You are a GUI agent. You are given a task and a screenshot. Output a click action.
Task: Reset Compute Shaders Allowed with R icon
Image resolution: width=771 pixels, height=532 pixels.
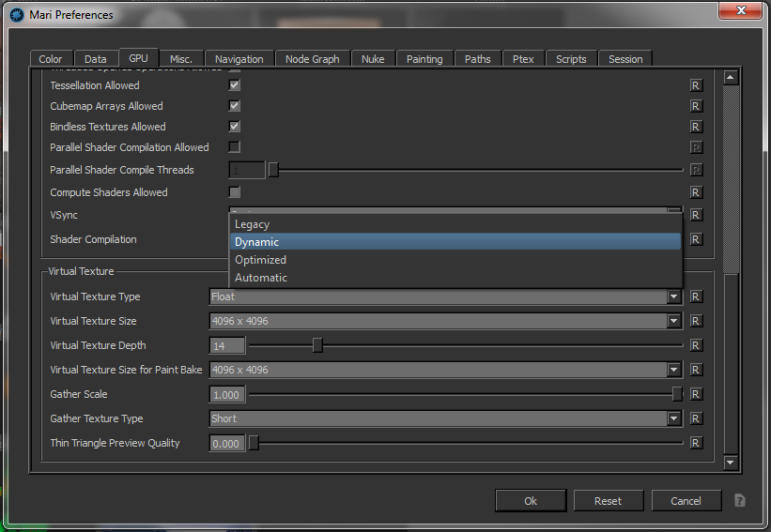(695, 192)
